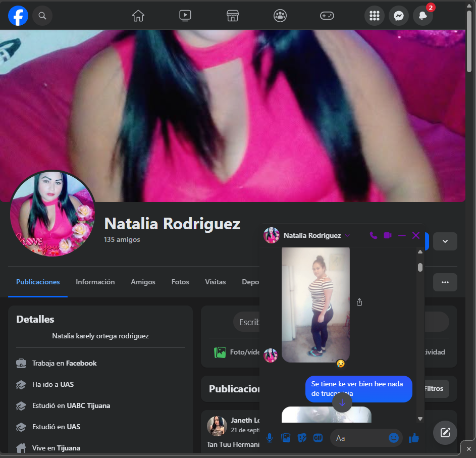Switch to the Información tab
This screenshot has width=476, height=458.
(x=95, y=282)
